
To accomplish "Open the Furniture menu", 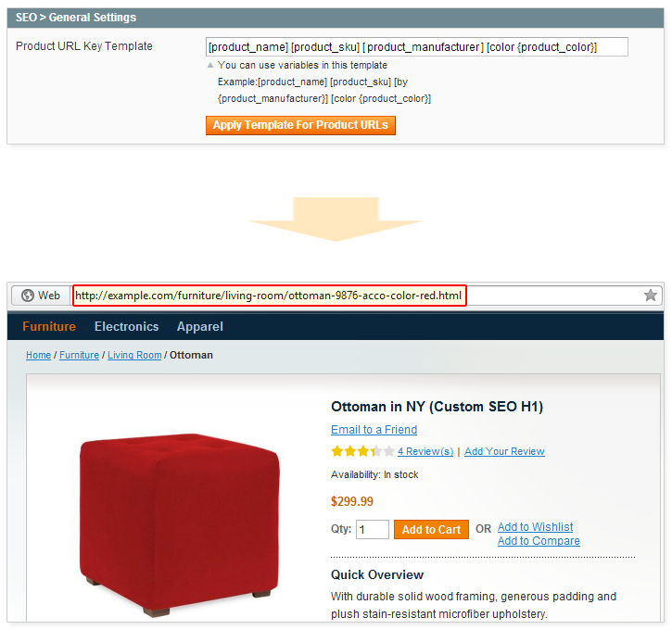I will point(49,326).
